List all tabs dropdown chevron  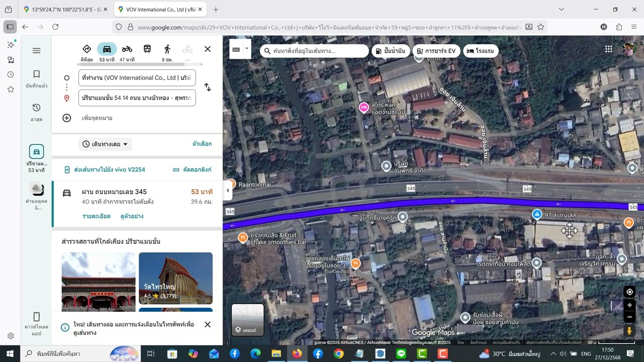click(561, 10)
